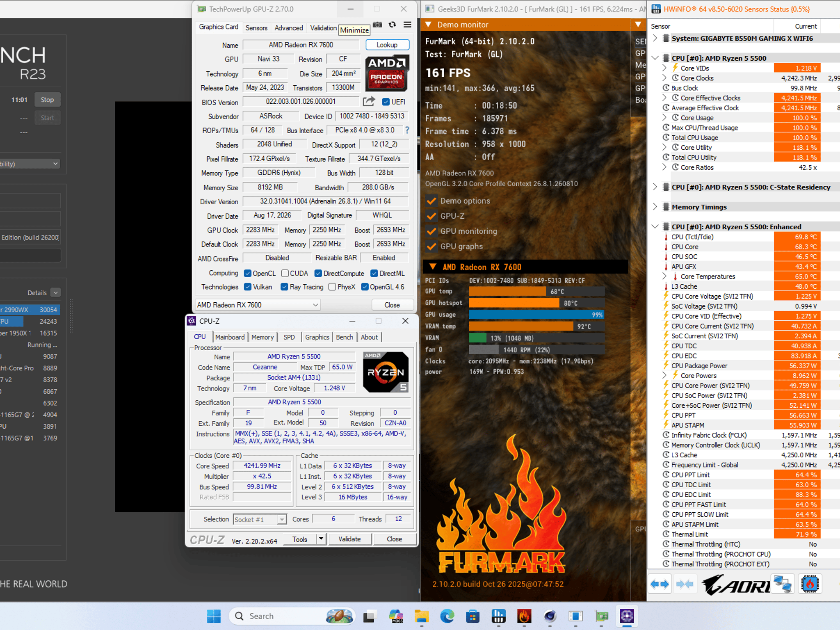Click Close button in GPU-Z

coord(392,305)
